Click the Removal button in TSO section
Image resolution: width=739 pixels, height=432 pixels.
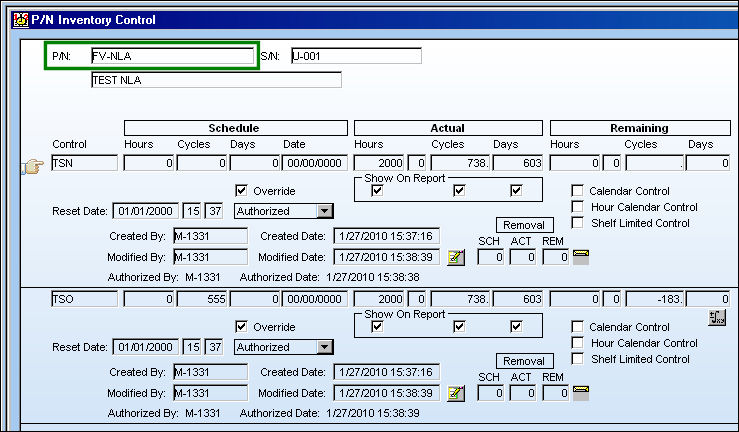click(525, 361)
